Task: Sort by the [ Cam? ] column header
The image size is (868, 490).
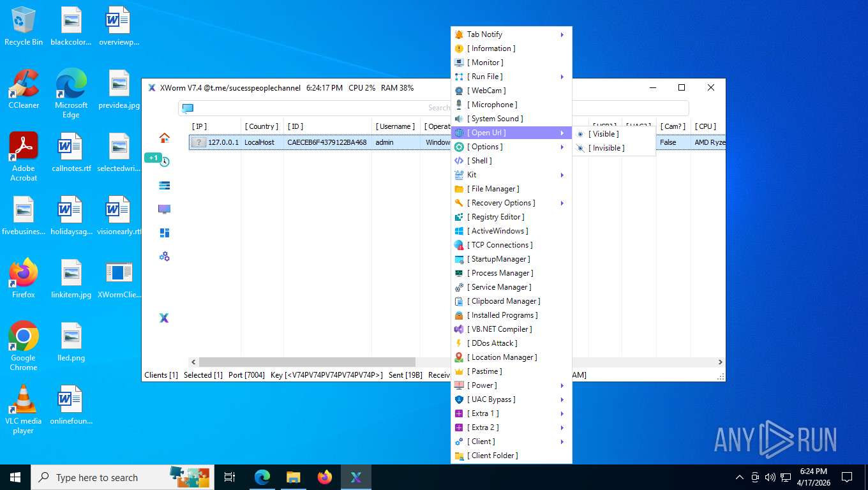Action: coord(673,126)
